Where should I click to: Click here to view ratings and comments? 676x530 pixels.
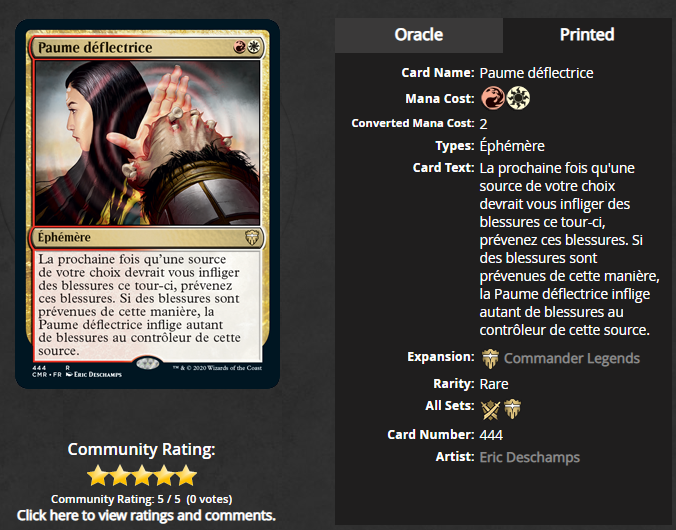coord(146,515)
